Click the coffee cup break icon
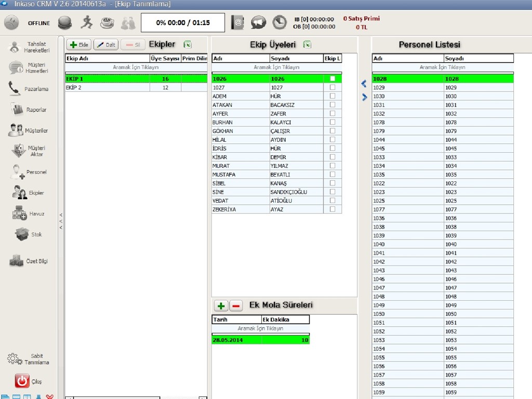532x399 pixels. coord(107,22)
